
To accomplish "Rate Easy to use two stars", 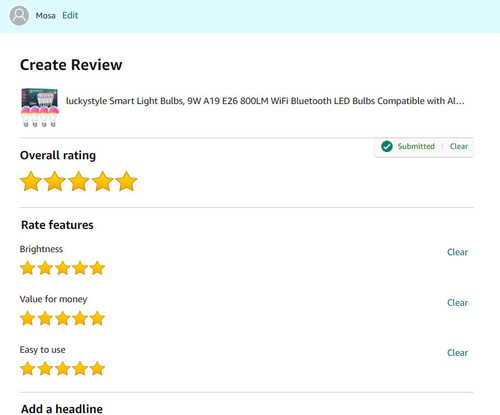I will (x=45, y=369).
